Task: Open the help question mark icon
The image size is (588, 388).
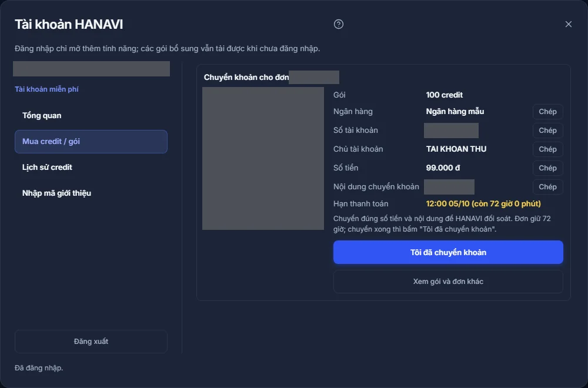Action: (338, 24)
